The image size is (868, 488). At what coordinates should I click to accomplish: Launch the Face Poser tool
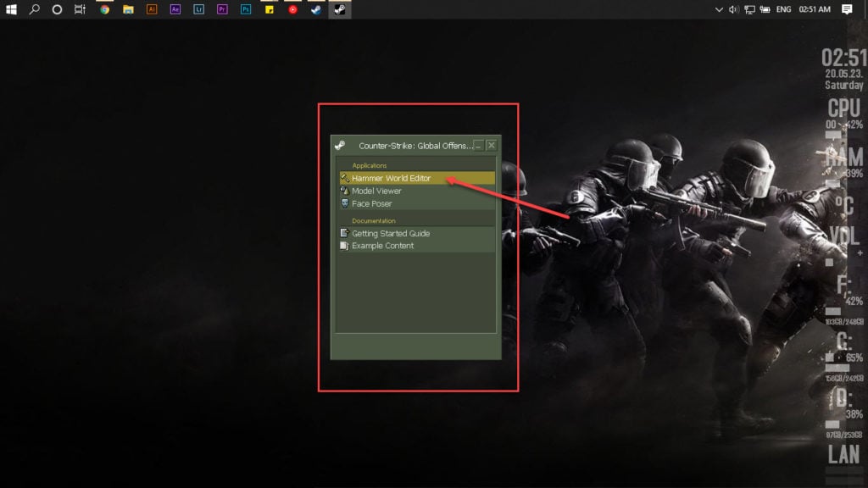coord(417,203)
